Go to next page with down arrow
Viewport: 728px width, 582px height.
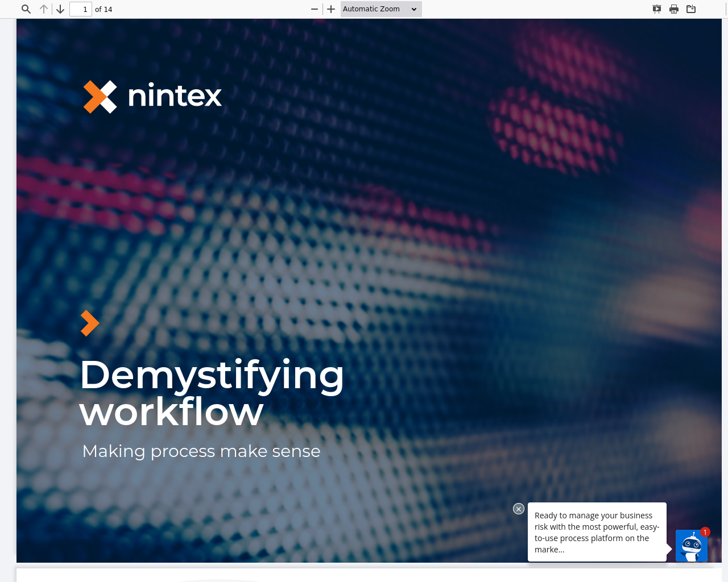(60, 9)
